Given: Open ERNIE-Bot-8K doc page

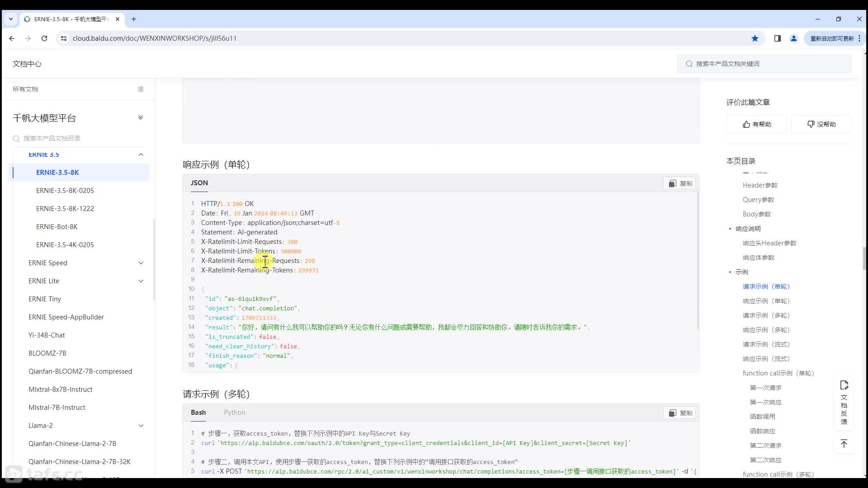Looking at the screenshot, I should point(57,226).
